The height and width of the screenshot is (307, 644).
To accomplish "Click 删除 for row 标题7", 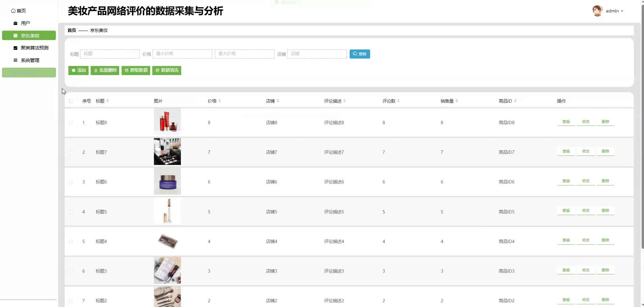I will click(x=605, y=151).
